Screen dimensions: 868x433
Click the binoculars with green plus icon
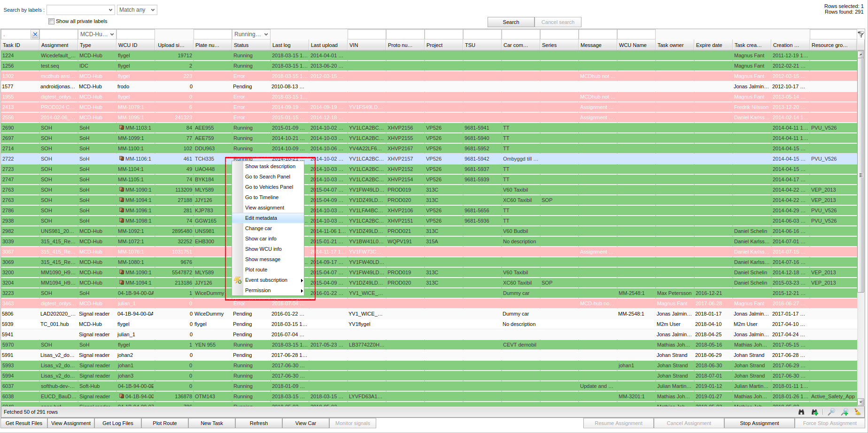814,412
